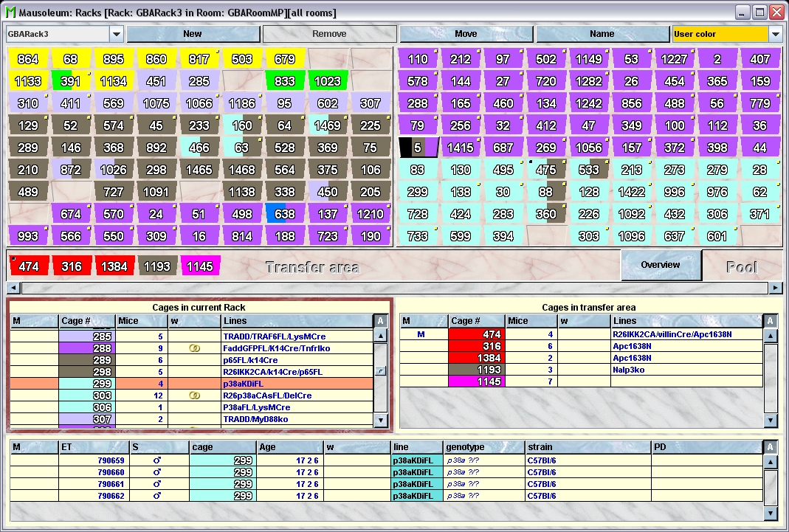This screenshot has width=789, height=532.
Task: Open the User color dropdown
Action: click(775, 34)
